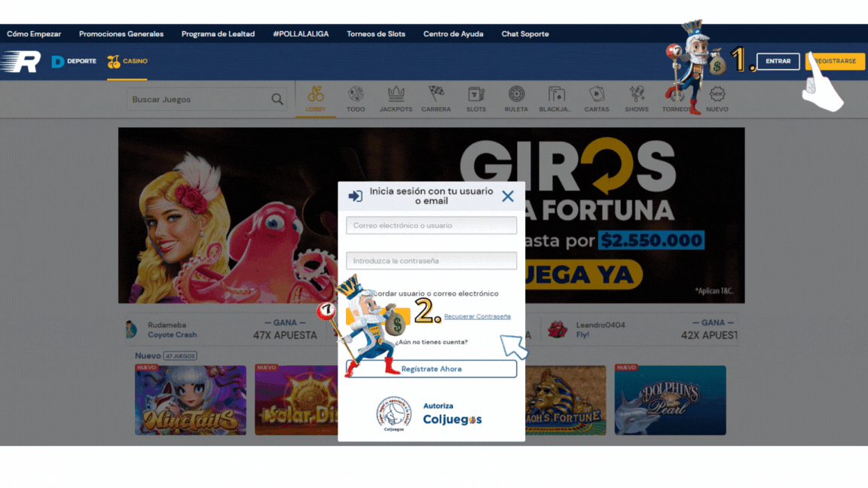Open the Shows microphone category
Screen dimensions: 868x488
(x=637, y=99)
